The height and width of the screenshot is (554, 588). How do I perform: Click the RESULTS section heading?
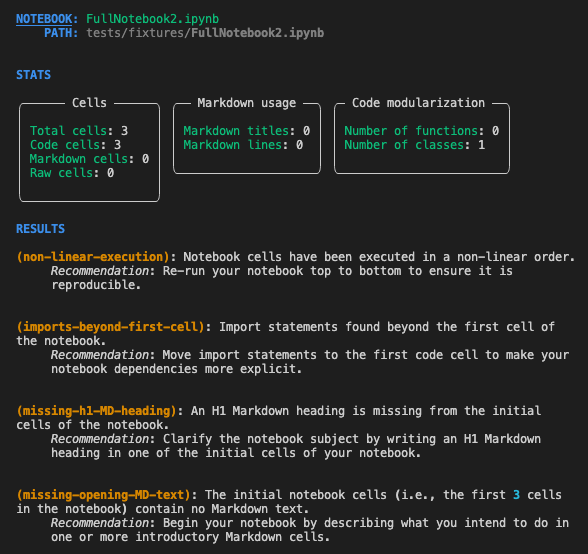[x=40, y=229]
